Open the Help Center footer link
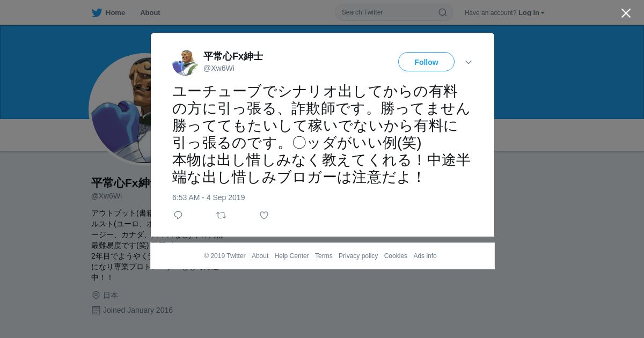Image resolution: width=644 pixels, height=338 pixels. pos(291,256)
